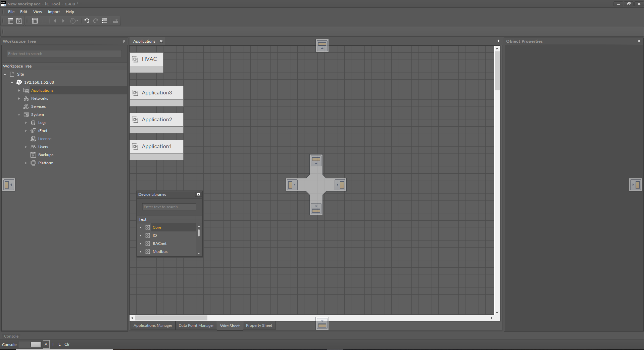Switch to the Property Sheet tab

(259, 325)
